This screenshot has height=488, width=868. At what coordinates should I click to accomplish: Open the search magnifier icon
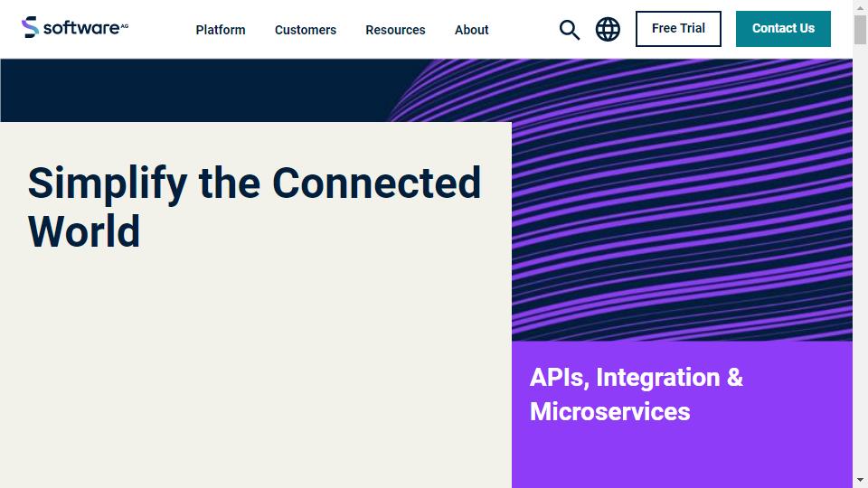click(569, 29)
